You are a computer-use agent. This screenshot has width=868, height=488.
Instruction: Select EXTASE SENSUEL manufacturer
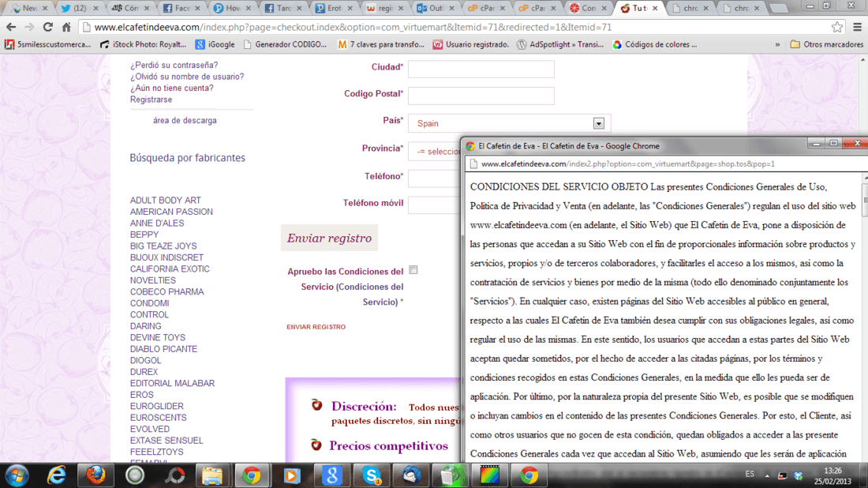click(166, 441)
